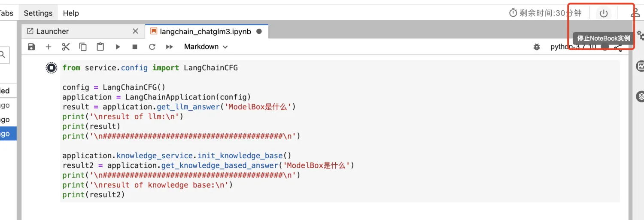Cut the selected cell with scissors icon
Screen dimensions: 644x220
[66, 47]
